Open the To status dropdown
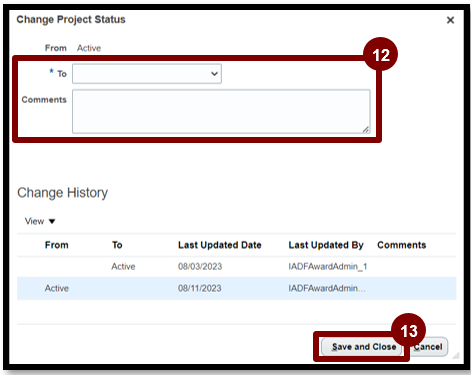Viewport: 471px width, 375px height. [x=147, y=74]
